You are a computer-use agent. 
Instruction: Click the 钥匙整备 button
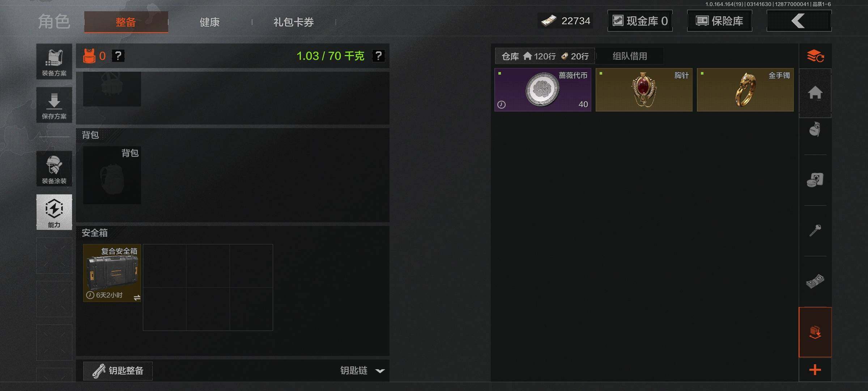(118, 371)
